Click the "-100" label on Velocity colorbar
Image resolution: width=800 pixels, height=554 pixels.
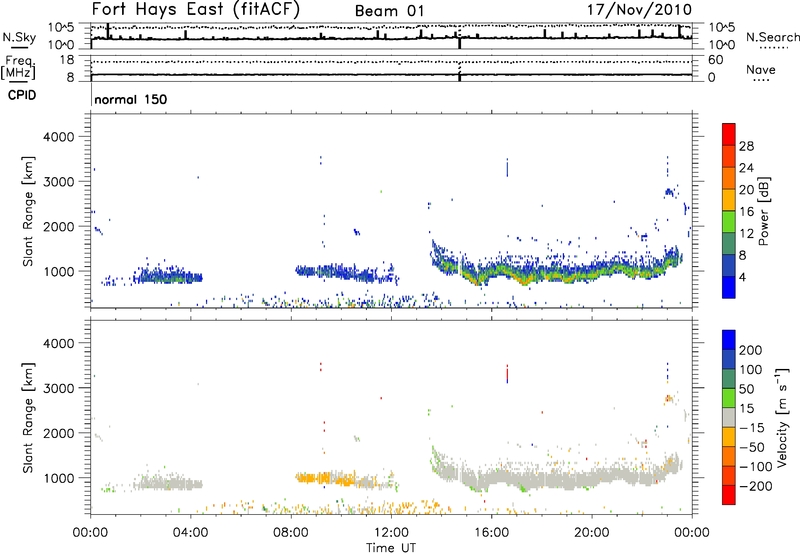pyautogui.click(x=755, y=467)
